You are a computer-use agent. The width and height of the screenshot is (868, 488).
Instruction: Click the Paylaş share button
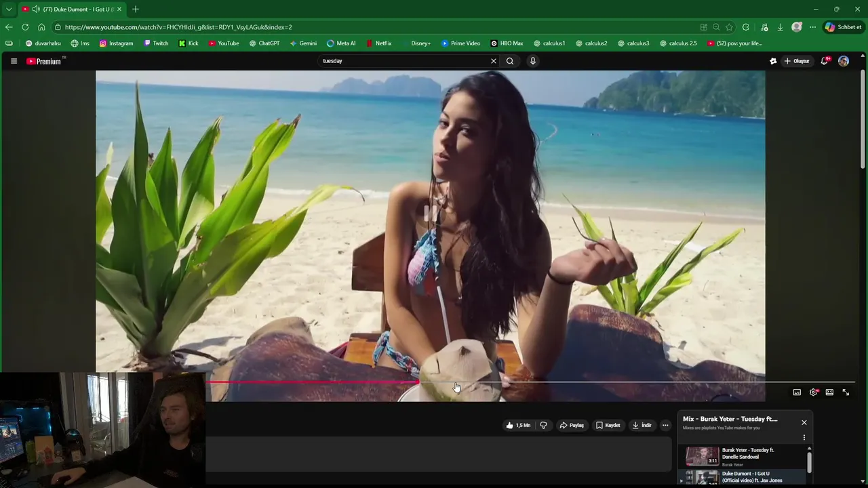(x=572, y=426)
